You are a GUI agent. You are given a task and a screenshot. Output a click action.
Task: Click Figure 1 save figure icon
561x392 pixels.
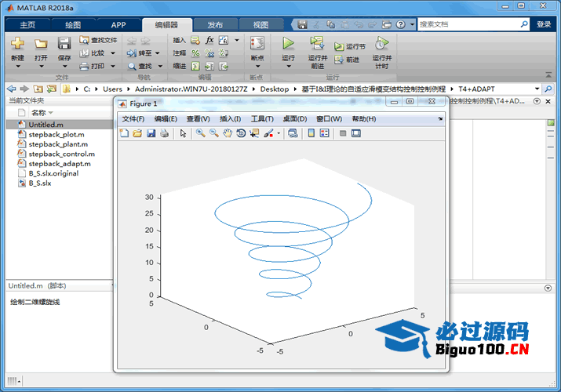coord(151,133)
